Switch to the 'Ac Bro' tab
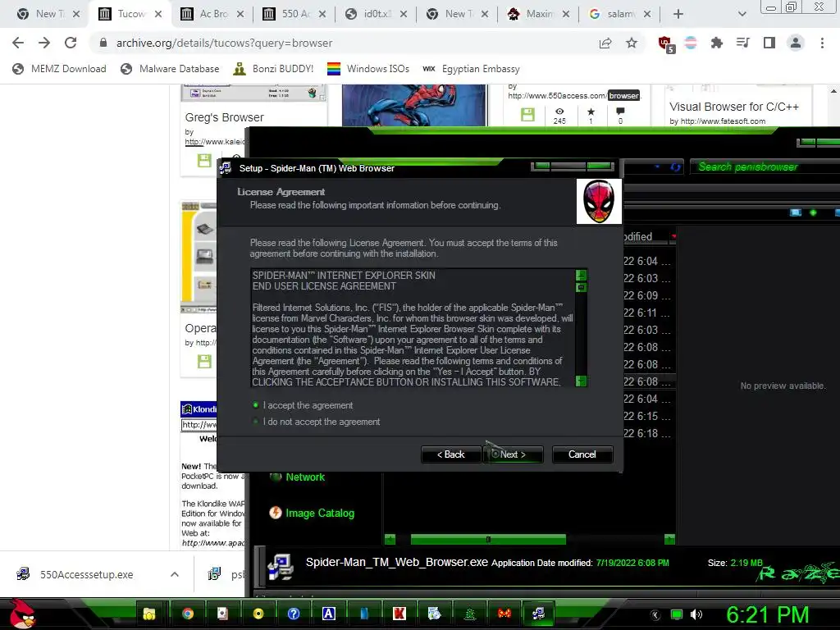Image resolution: width=840 pixels, height=630 pixels. point(212,14)
